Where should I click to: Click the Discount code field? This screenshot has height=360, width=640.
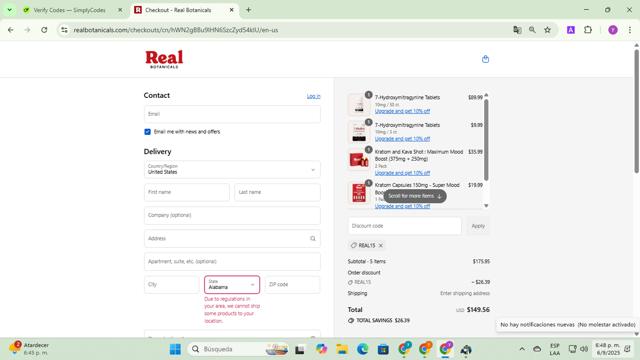[404, 226]
